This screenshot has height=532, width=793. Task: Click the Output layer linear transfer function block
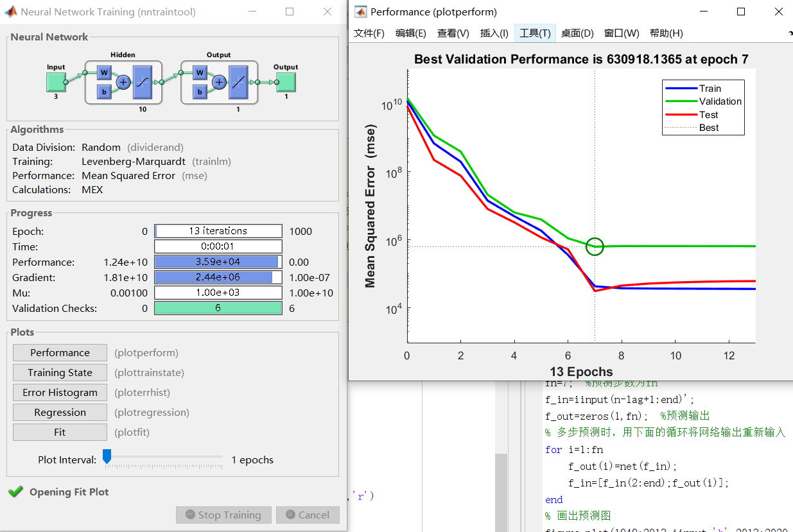point(238,82)
